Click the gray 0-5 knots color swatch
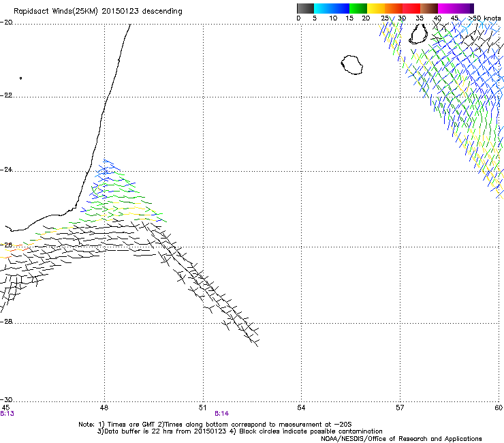This screenshot has width=504, height=443. (x=305, y=8)
